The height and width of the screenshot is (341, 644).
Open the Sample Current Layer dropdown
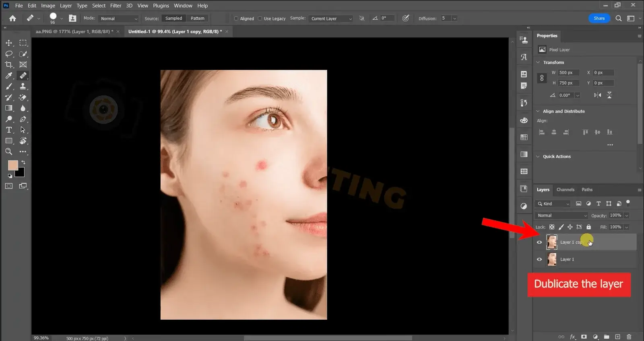pyautogui.click(x=331, y=18)
